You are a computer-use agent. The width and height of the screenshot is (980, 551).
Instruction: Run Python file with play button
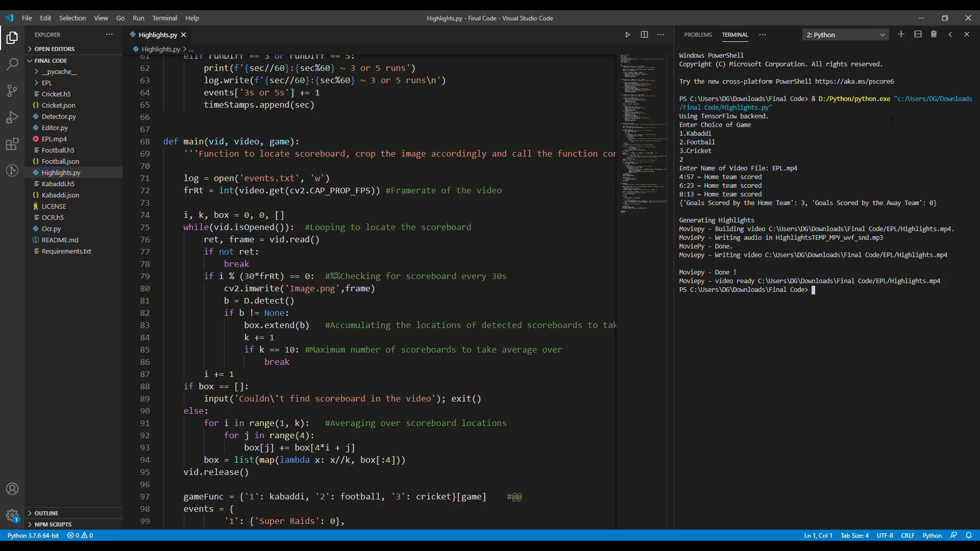click(627, 35)
